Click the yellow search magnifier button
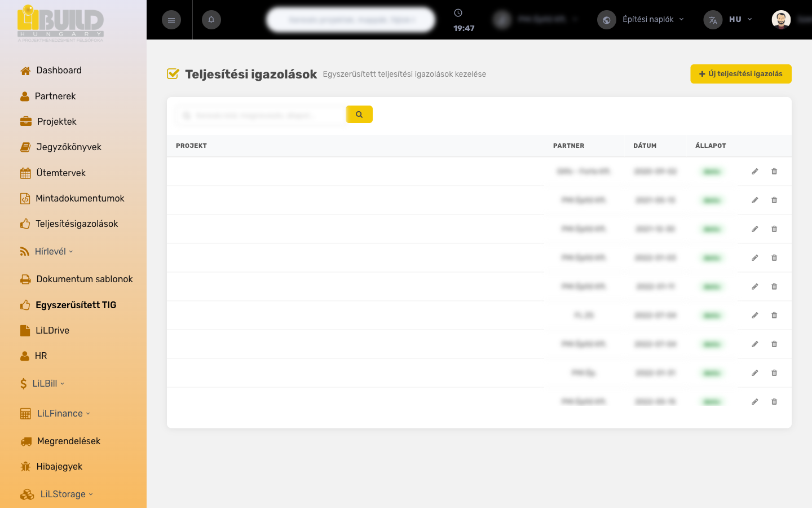 (x=359, y=114)
